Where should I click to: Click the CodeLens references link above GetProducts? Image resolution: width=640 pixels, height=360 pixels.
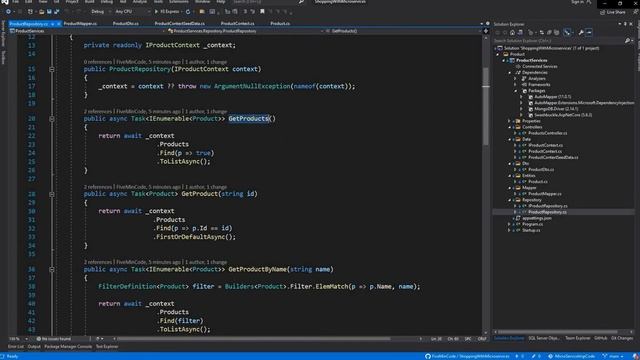click(x=98, y=111)
